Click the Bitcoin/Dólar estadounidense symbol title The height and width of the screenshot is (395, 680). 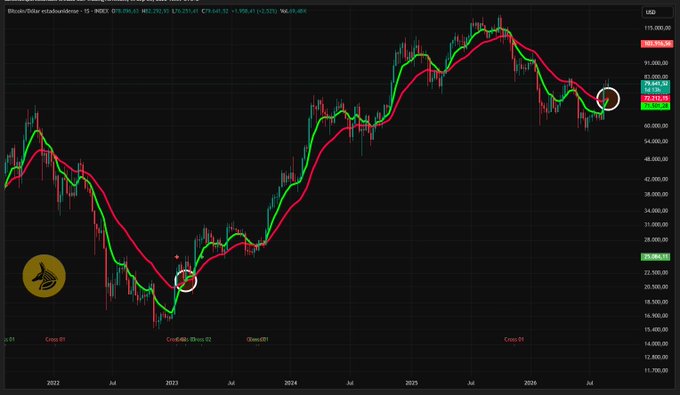pyautogui.click(x=43, y=11)
